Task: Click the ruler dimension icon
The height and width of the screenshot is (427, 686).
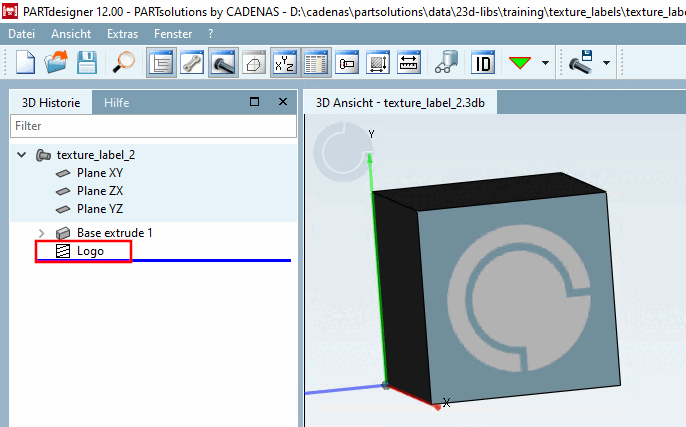Action: tap(409, 63)
